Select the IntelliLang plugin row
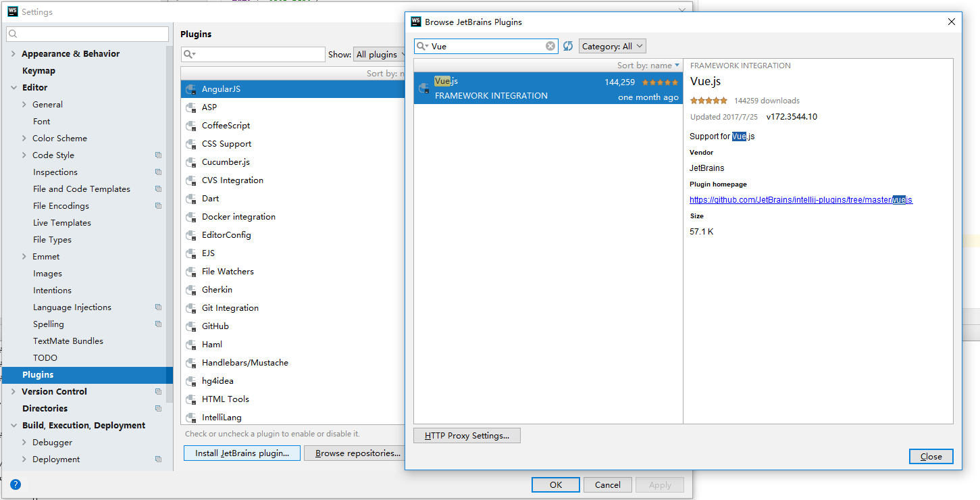The height and width of the screenshot is (500, 980). tap(293, 418)
